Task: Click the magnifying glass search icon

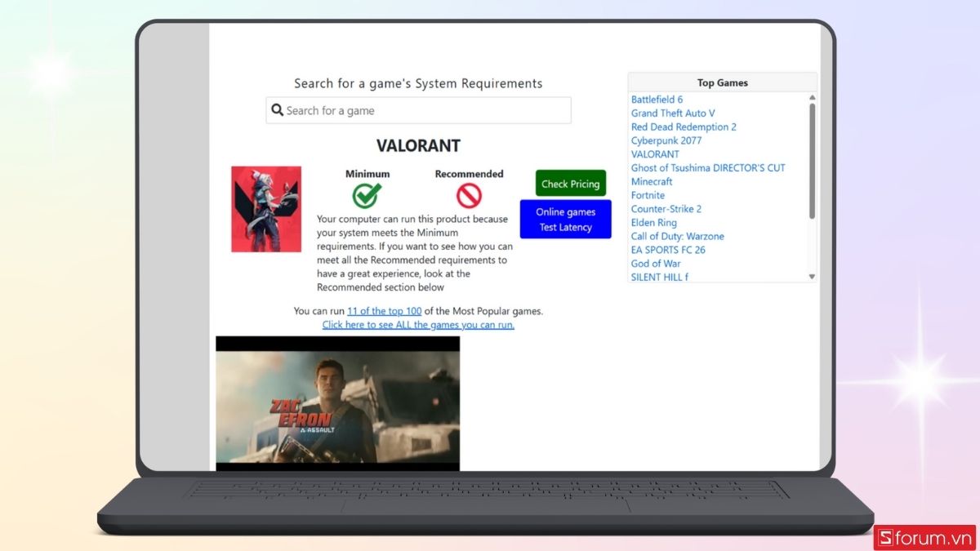Action: tap(278, 110)
